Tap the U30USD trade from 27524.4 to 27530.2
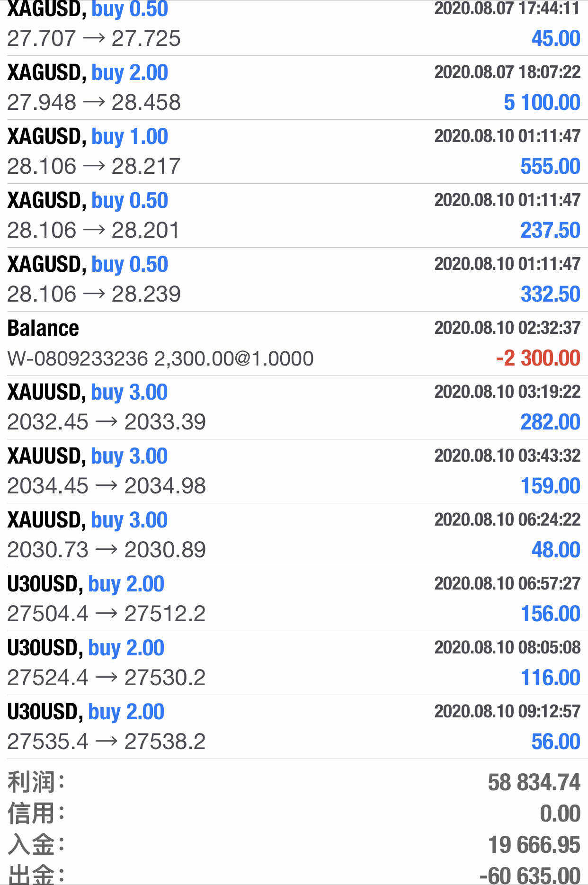 point(294,663)
